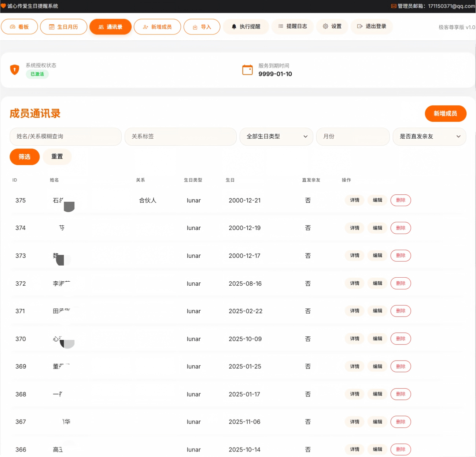Click birthday 2025-11-06 in row 367
The image size is (476, 457).
(244, 422)
